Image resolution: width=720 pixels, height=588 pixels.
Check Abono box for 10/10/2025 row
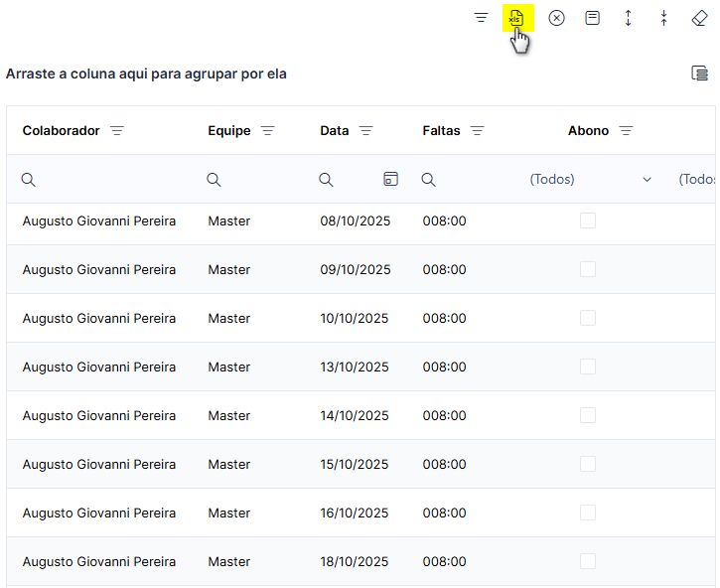588,318
